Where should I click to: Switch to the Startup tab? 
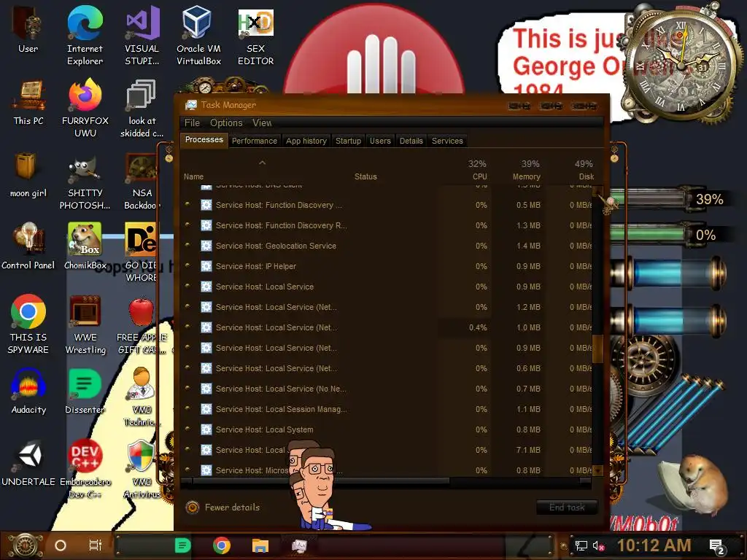348,141
